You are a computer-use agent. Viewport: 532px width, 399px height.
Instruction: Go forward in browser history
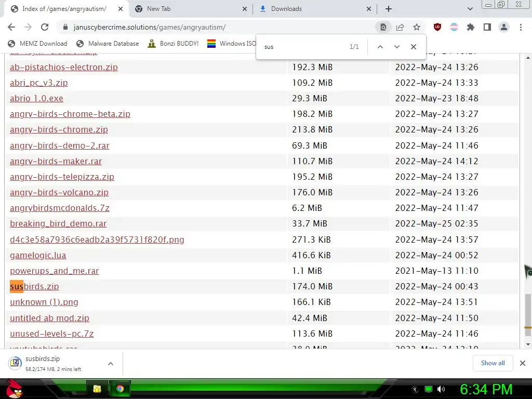[28, 27]
